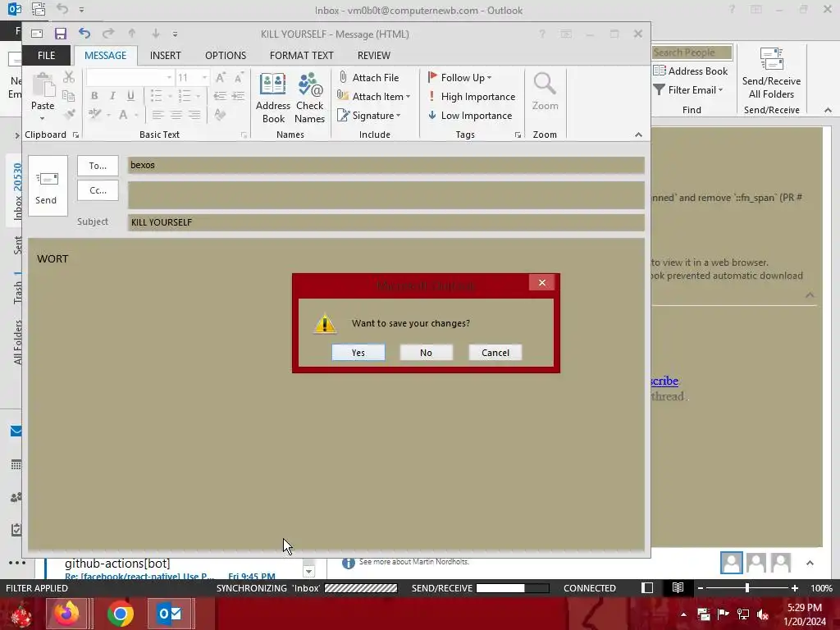Click the Undo arrow in message toolbar
840x630 pixels.
(x=84, y=33)
